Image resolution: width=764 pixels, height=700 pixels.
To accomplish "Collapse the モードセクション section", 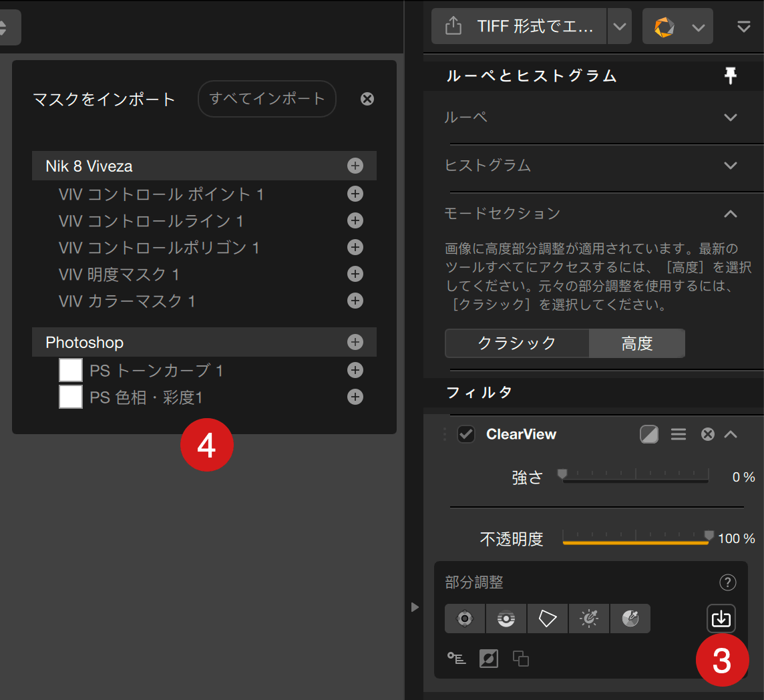I will (731, 214).
